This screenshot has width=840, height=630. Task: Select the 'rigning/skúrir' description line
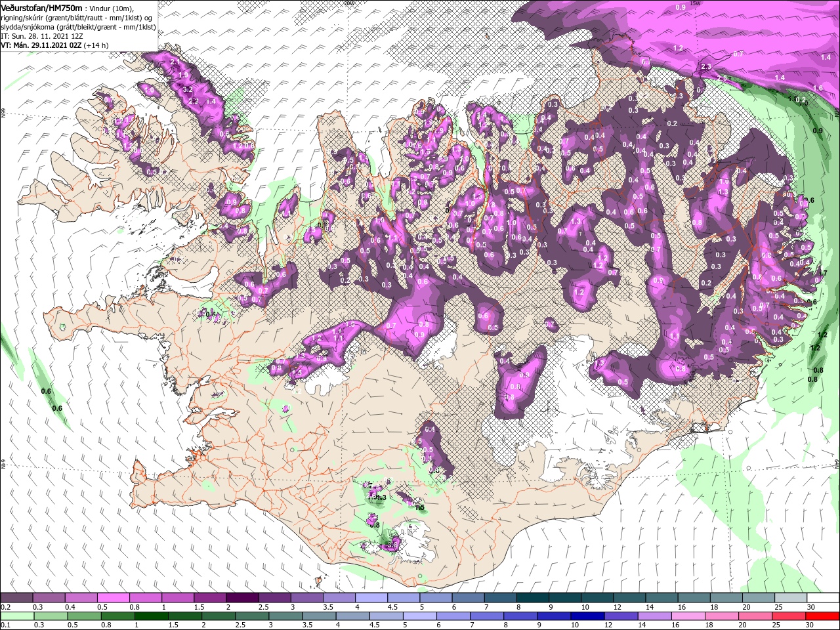click(x=76, y=18)
